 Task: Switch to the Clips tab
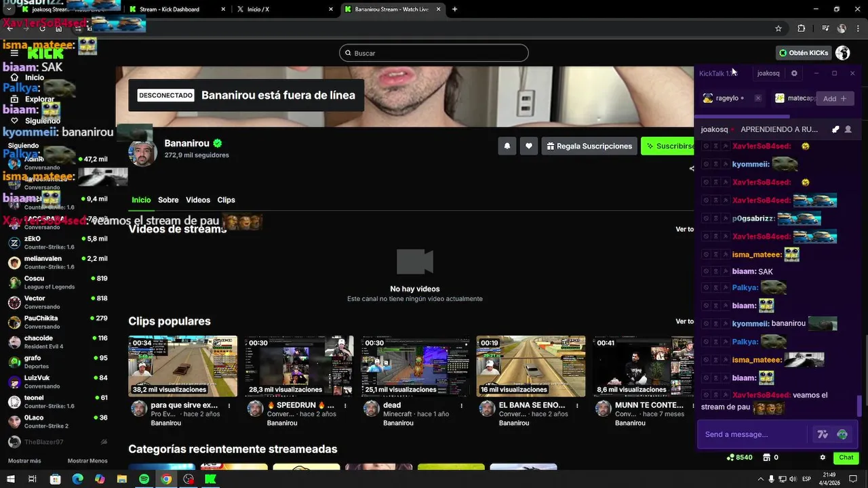point(226,200)
